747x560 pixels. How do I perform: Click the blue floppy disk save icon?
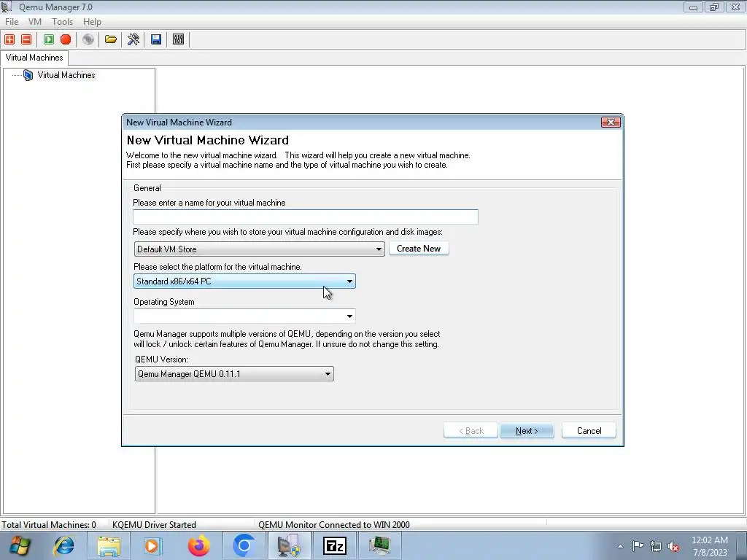pos(156,39)
